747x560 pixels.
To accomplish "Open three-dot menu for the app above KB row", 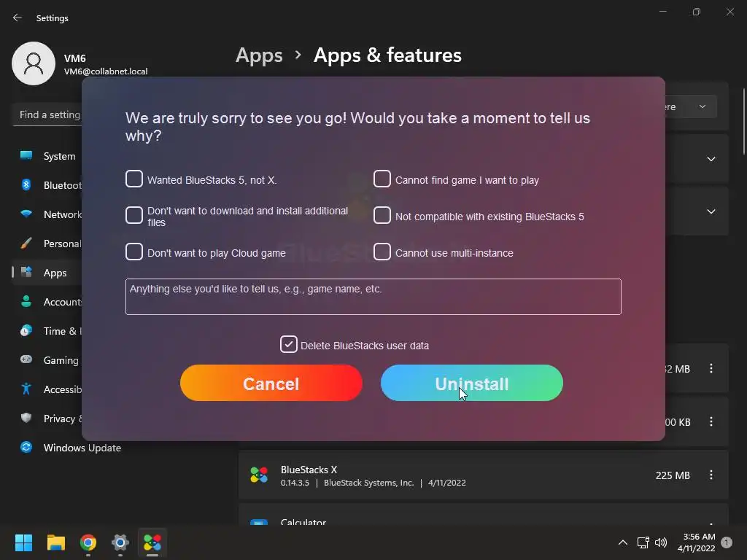I will [711, 368].
